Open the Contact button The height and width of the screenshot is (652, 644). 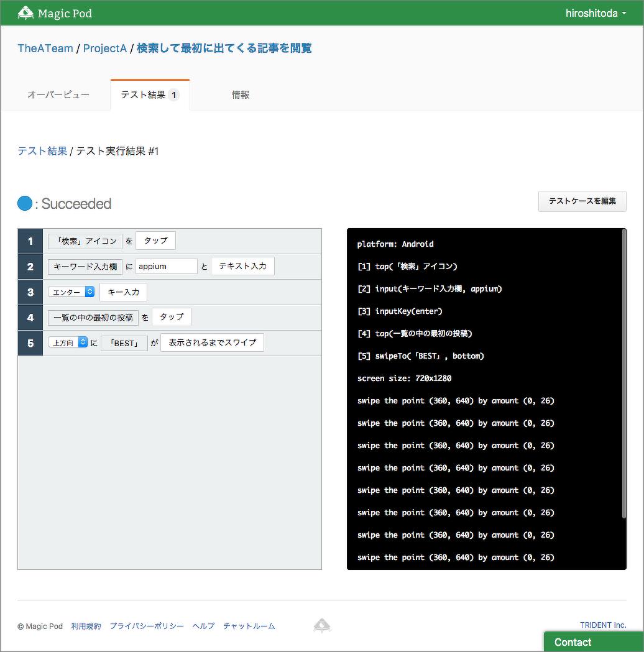point(593,642)
